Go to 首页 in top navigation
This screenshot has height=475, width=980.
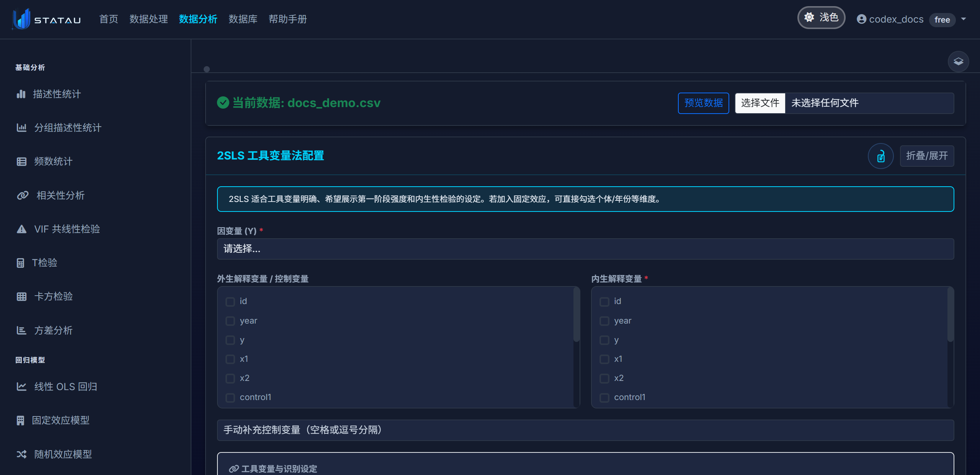coord(109,19)
